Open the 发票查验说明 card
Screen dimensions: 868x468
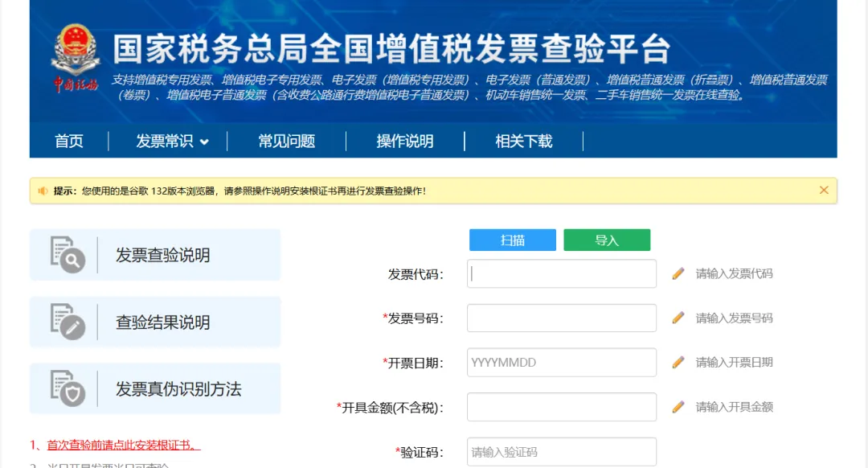click(x=155, y=255)
